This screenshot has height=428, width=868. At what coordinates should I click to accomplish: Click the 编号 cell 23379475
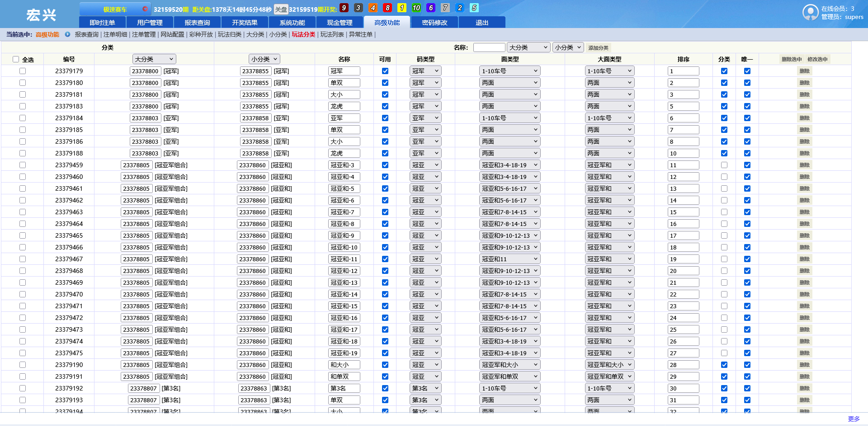(69, 353)
